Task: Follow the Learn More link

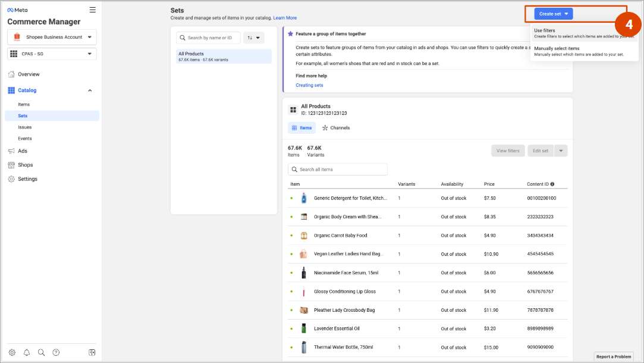Action: [285, 18]
